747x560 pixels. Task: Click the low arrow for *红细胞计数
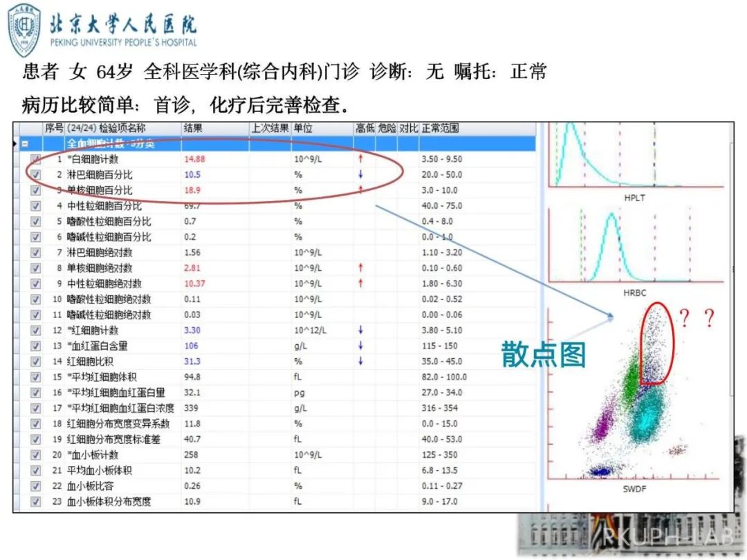tap(360, 330)
